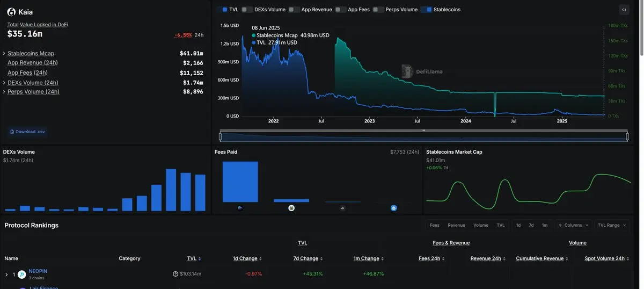Click the App Fees (24h) label
The width and height of the screenshot is (644, 289).
tap(27, 73)
